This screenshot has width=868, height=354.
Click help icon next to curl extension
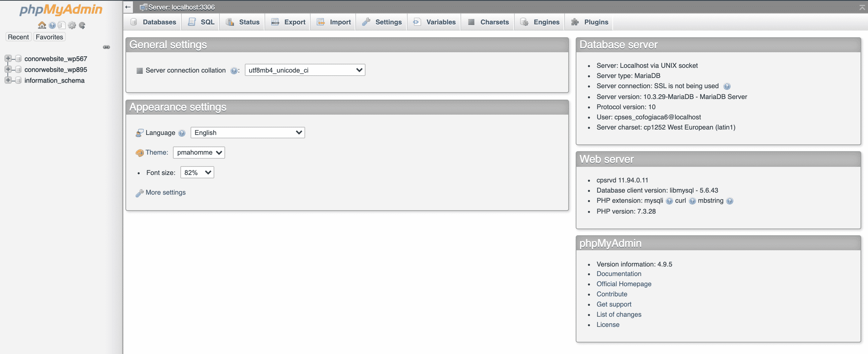click(692, 201)
